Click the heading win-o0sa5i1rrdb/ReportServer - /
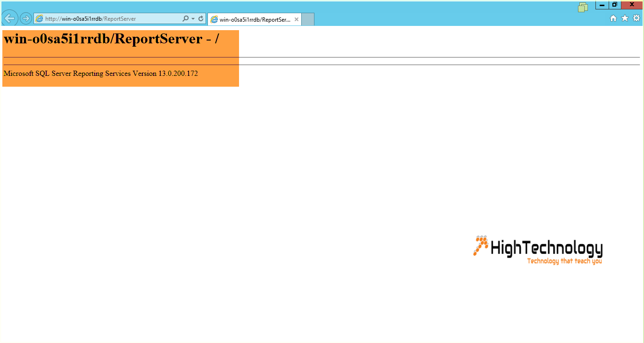This screenshot has height=343, width=644. (x=111, y=39)
